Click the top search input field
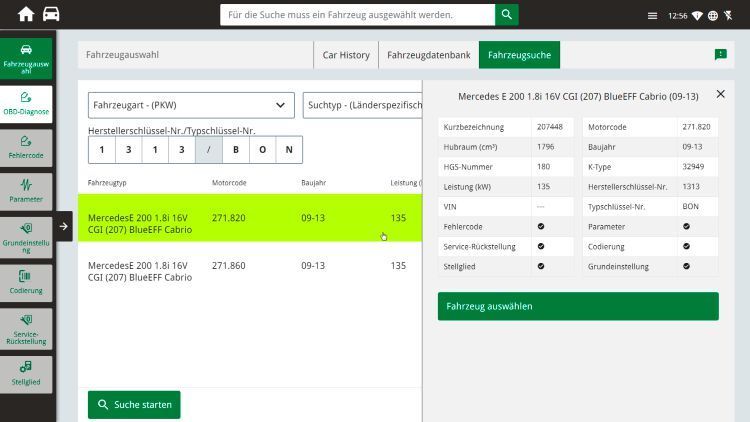 (x=357, y=15)
